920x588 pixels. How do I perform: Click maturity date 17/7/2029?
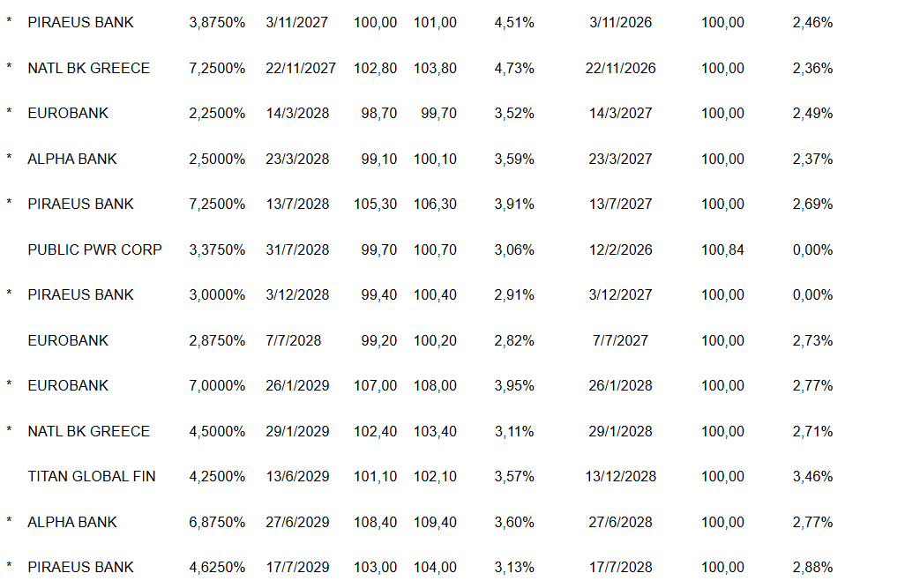pyautogui.click(x=297, y=567)
